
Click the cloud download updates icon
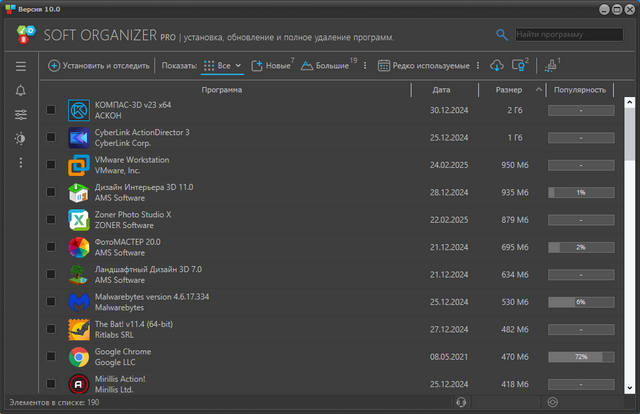(498, 66)
